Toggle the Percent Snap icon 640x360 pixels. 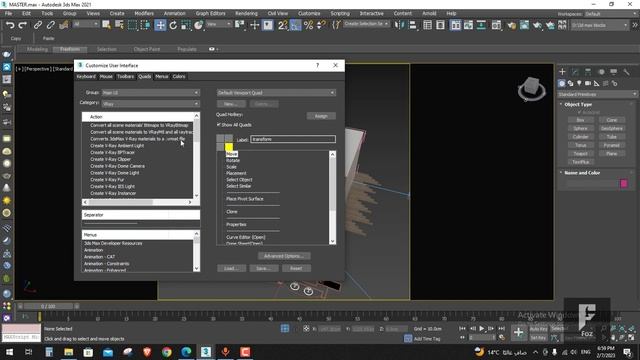point(309,25)
